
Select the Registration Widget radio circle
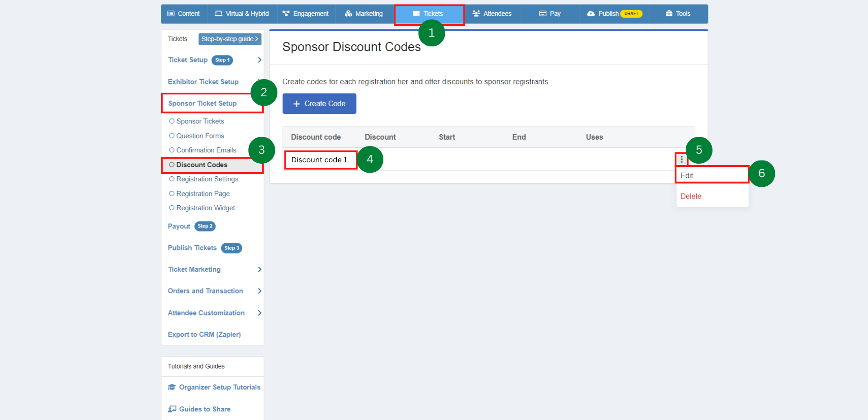tap(171, 208)
